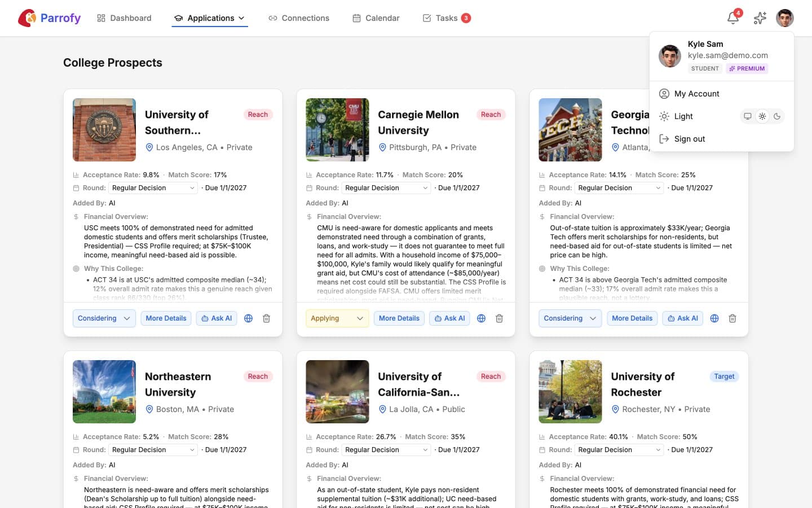Click the Carnegie Mellon campus photo

coord(337,130)
